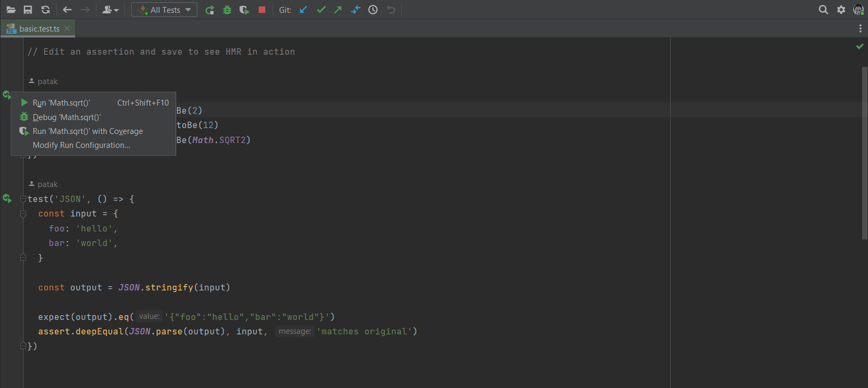Stop execution with the red square button

click(x=262, y=10)
